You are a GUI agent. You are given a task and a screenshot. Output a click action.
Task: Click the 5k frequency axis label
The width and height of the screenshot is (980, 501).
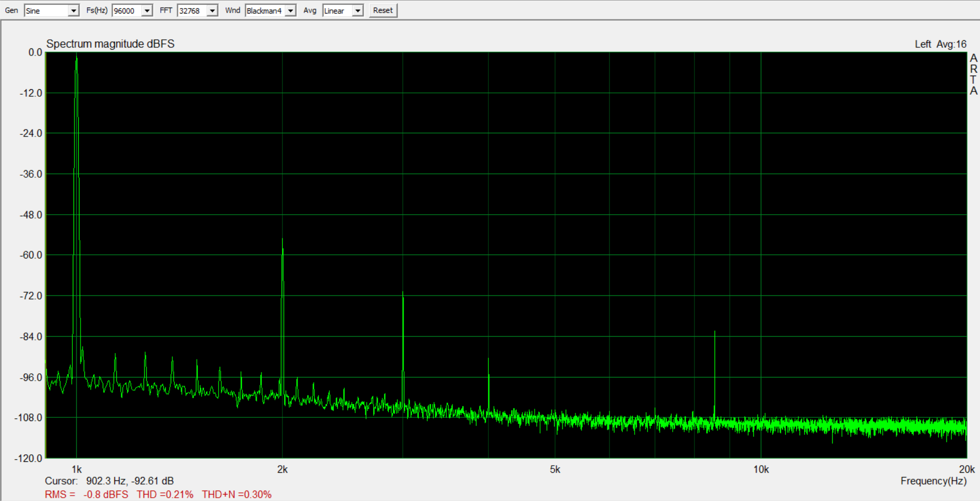click(555, 469)
